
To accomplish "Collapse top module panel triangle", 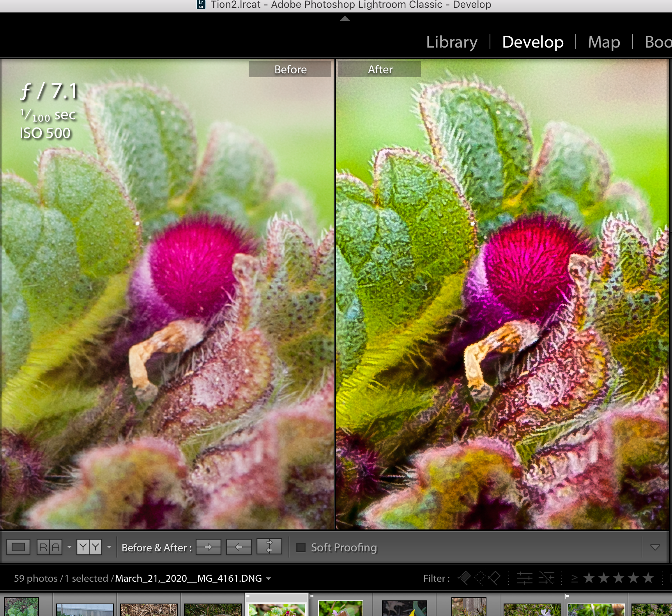I will (345, 19).
